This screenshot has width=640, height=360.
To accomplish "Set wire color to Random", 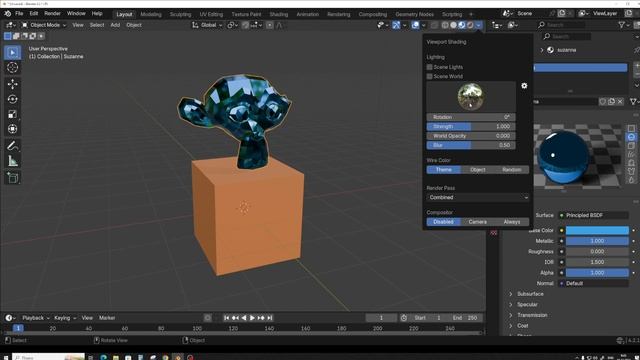I will click(512, 170).
